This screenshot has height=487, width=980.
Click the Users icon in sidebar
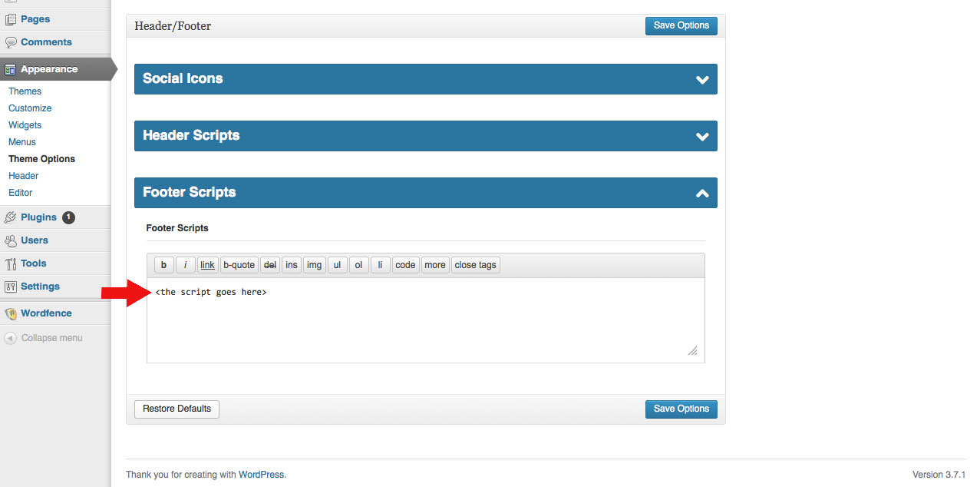pos(11,240)
